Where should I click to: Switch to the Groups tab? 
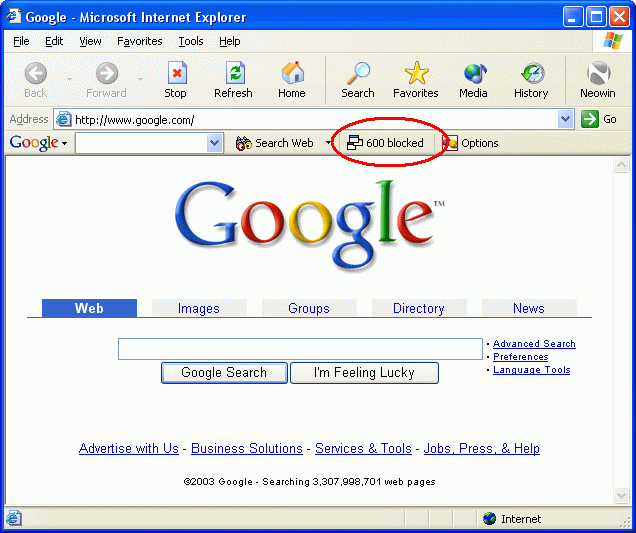[309, 308]
